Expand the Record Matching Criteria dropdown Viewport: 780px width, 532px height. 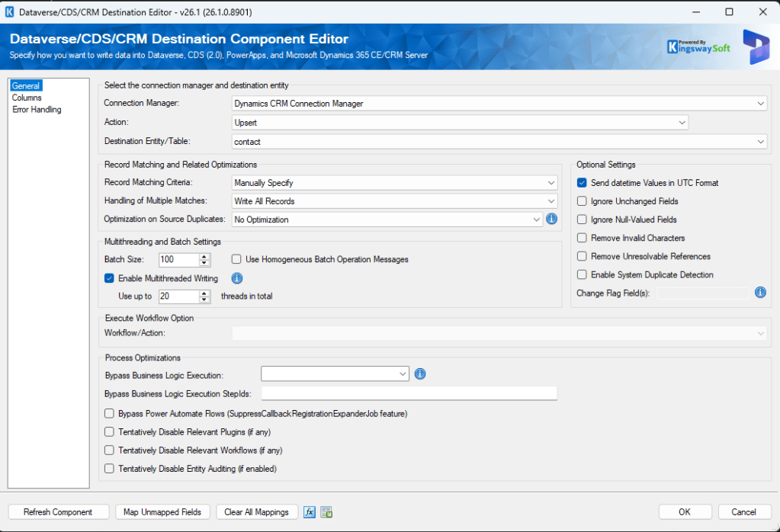pyautogui.click(x=394, y=183)
